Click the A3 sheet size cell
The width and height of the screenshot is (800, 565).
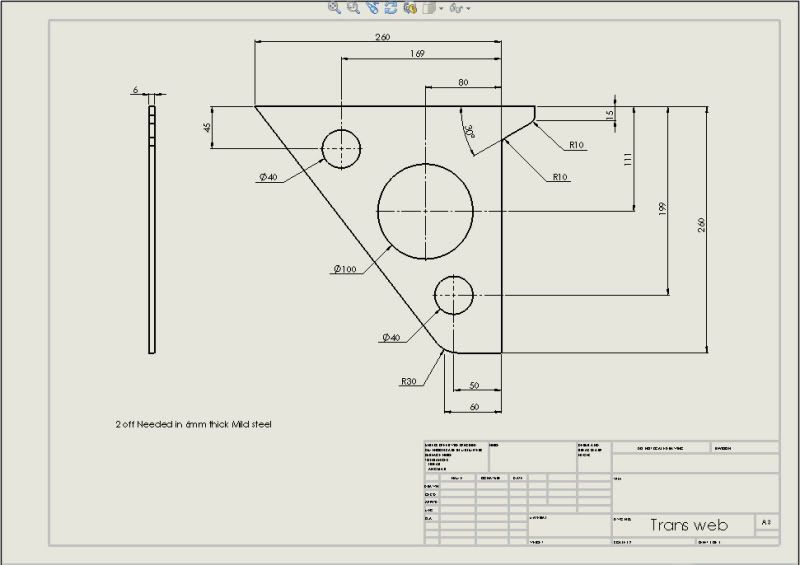[x=766, y=522]
